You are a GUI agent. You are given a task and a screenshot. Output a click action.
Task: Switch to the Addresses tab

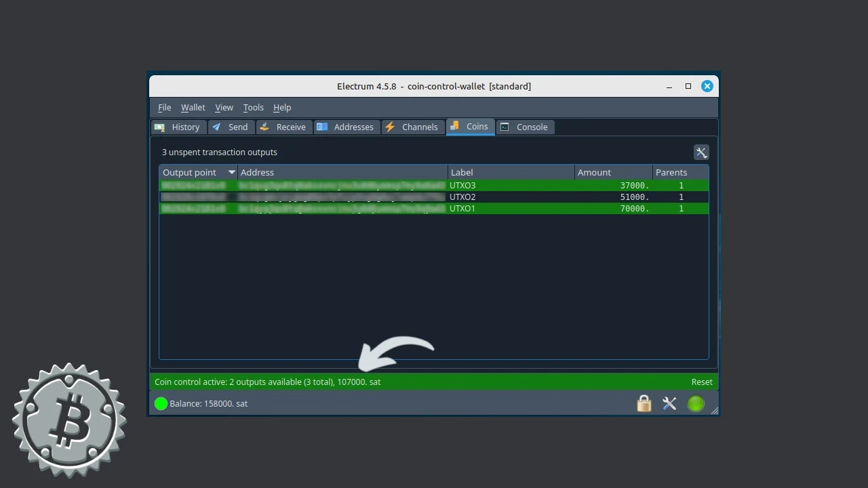[347, 127]
